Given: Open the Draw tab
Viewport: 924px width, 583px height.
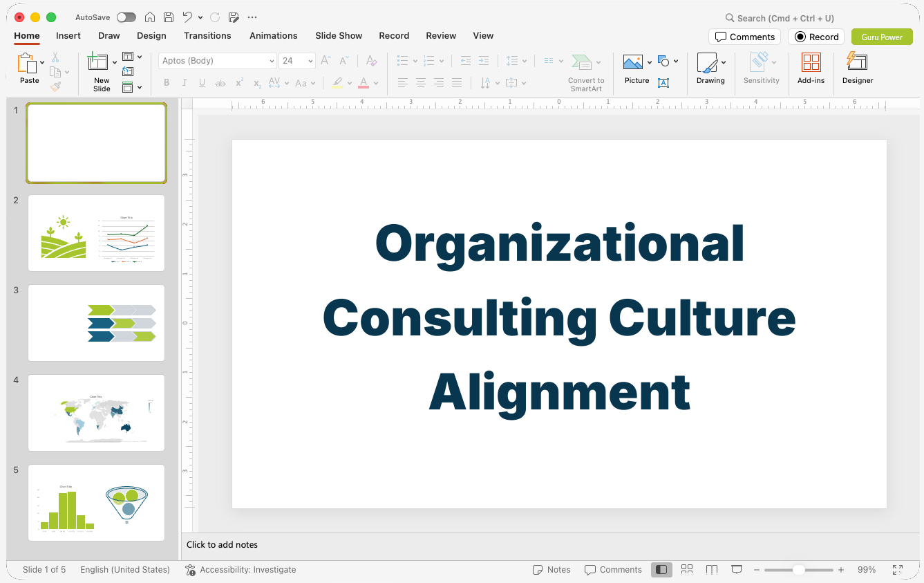Looking at the screenshot, I should [109, 35].
